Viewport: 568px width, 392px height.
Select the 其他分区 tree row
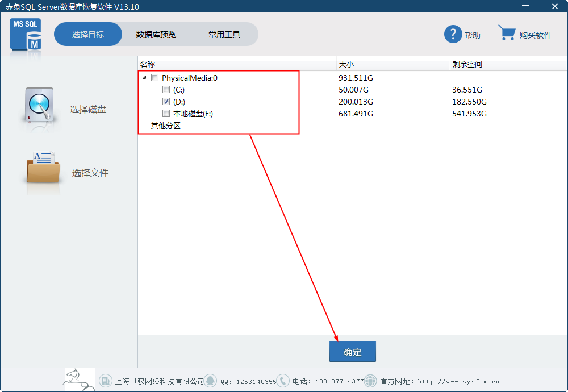coord(165,126)
